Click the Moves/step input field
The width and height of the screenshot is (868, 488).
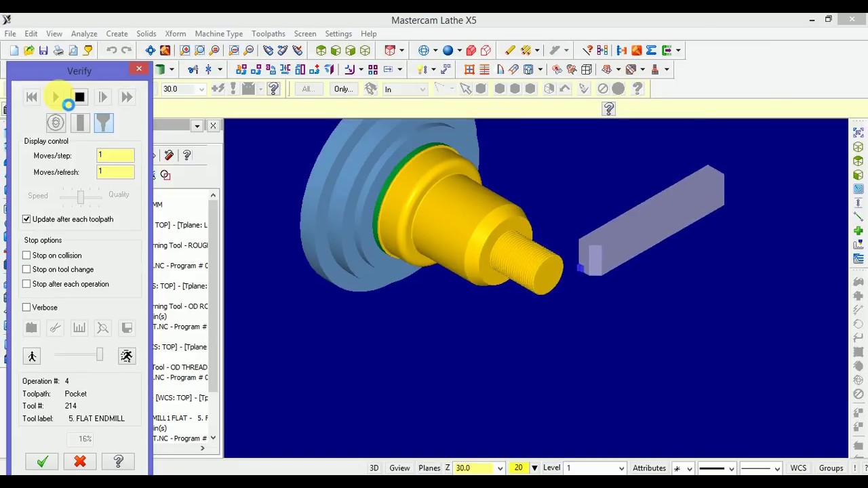(x=115, y=156)
